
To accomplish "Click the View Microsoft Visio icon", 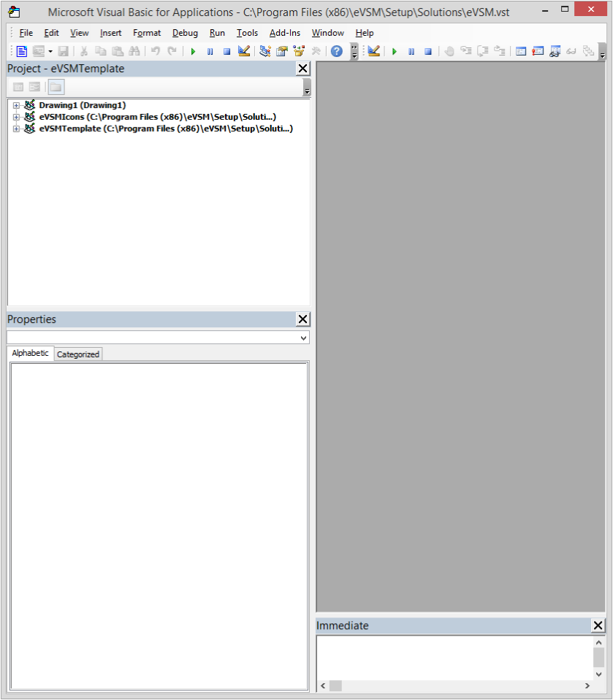I will (21, 51).
